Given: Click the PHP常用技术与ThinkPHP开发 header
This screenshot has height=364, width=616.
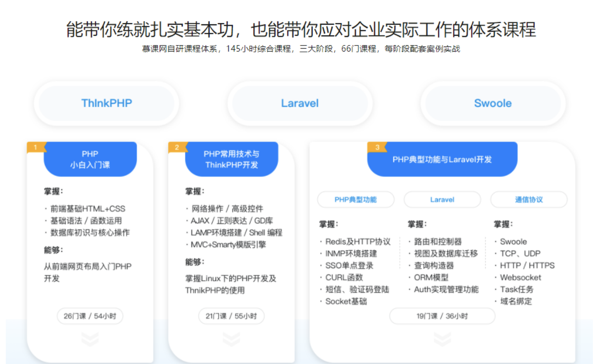Looking at the screenshot, I should pyautogui.click(x=231, y=159).
